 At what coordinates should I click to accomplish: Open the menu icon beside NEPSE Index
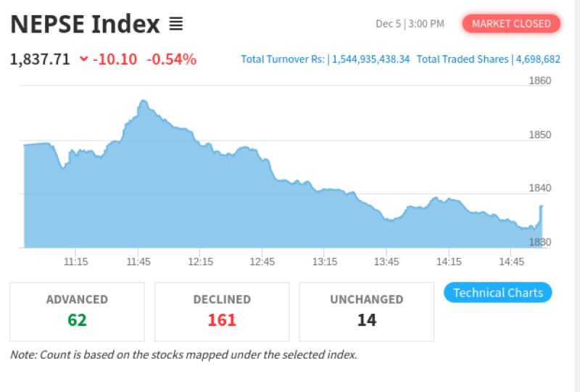(175, 25)
